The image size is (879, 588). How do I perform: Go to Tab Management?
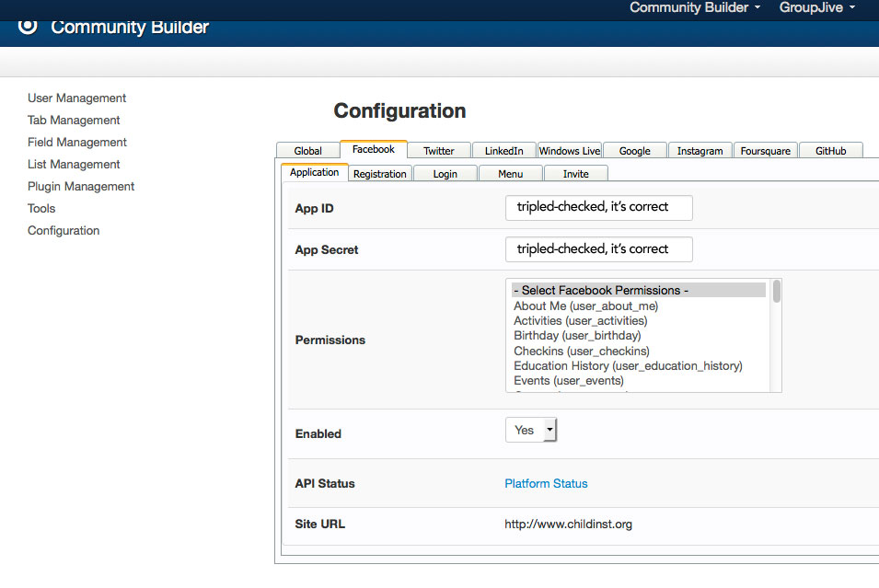click(74, 120)
